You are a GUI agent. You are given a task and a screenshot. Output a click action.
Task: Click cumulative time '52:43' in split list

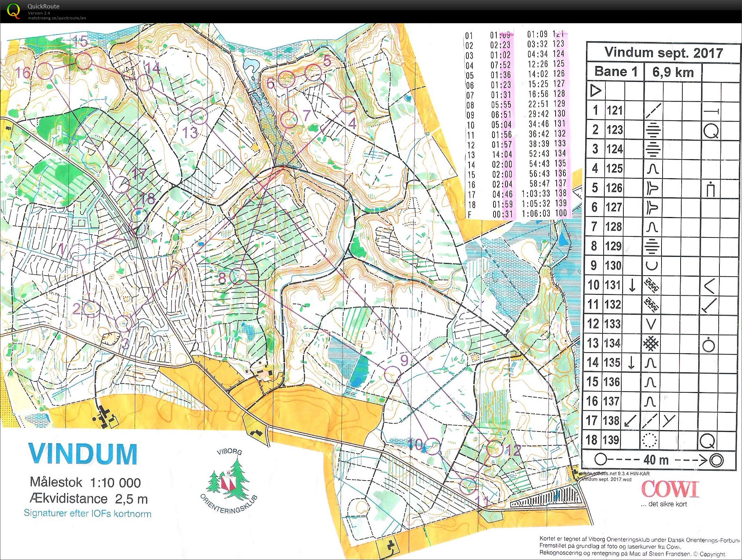(539, 154)
